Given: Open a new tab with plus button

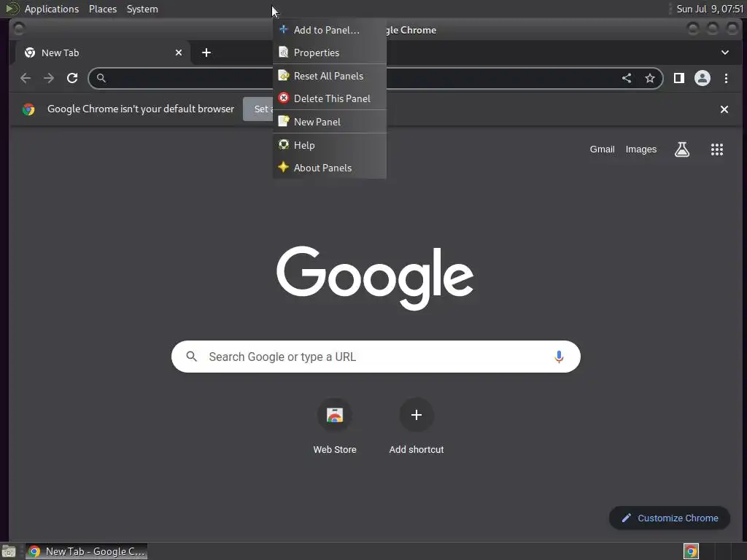Looking at the screenshot, I should point(206,52).
